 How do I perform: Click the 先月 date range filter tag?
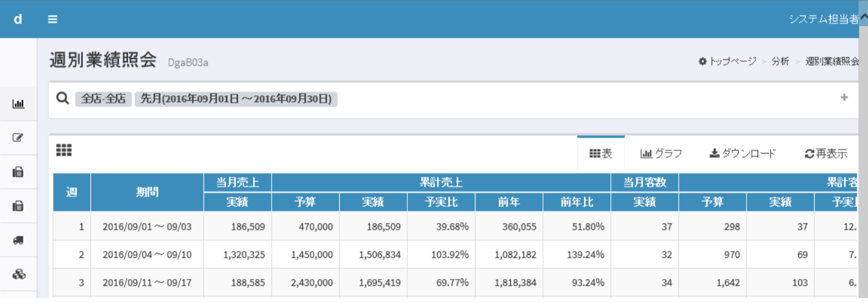point(236,99)
